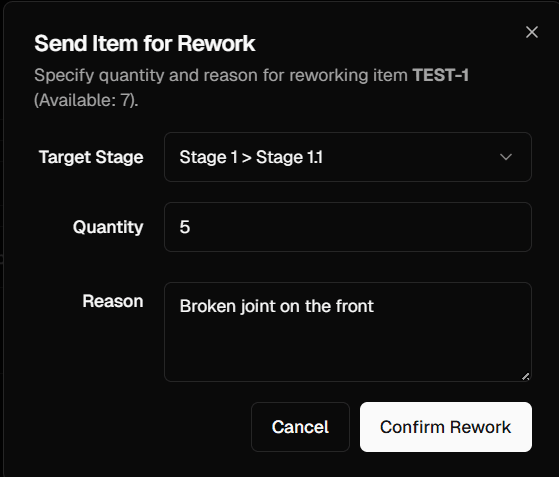Click the 'Reason' field label
This screenshot has height=477, width=559.
coord(113,301)
